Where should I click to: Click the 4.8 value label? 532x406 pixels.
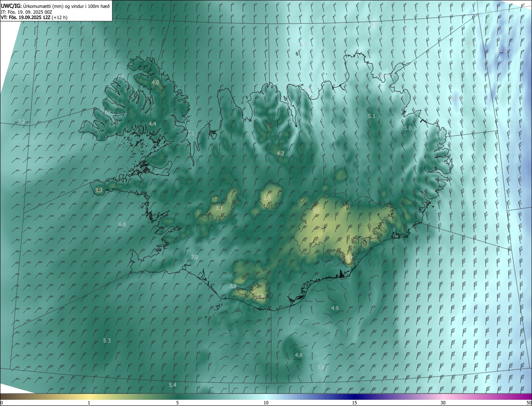(299, 355)
